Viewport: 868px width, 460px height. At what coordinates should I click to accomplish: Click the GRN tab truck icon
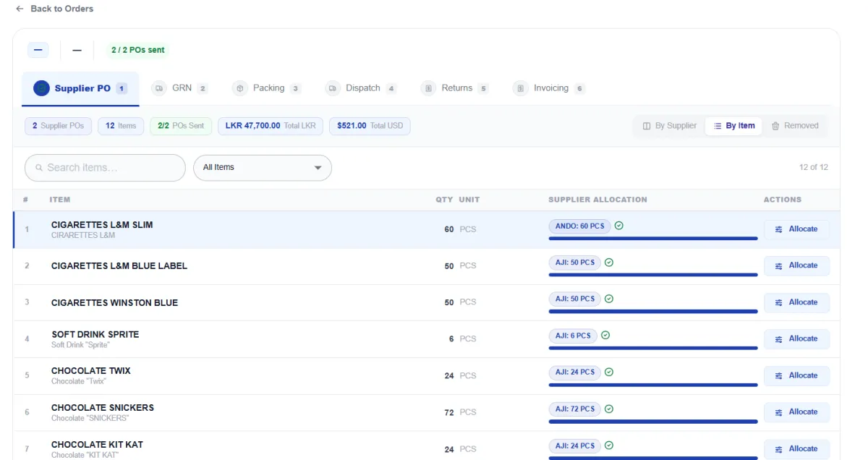pyautogui.click(x=159, y=88)
